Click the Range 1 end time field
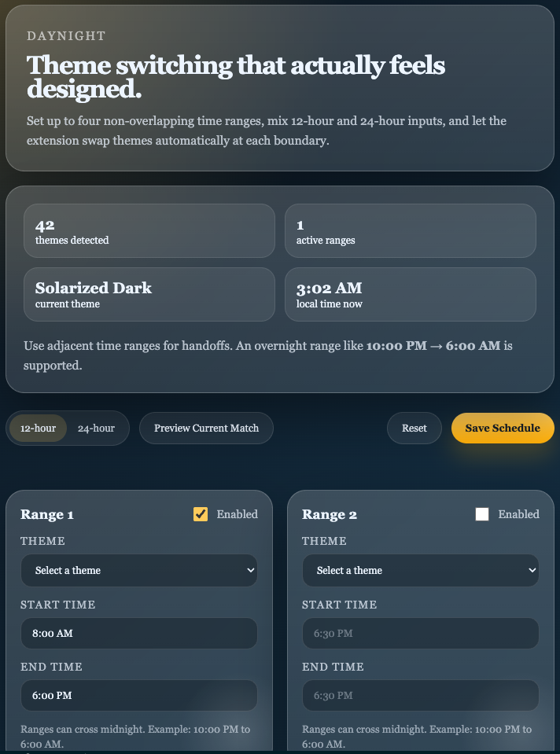Screen dimensions: 560x754 (x=138, y=695)
